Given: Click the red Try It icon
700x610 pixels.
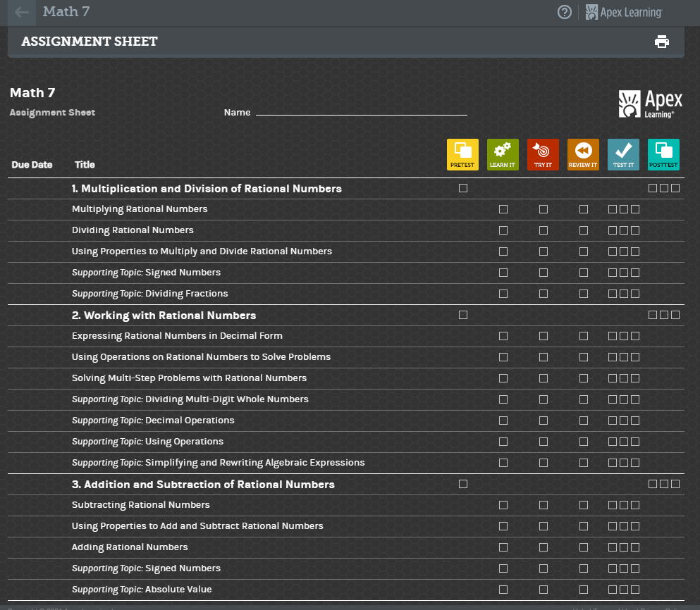Looking at the screenshot, I should [x=543, y=154].
